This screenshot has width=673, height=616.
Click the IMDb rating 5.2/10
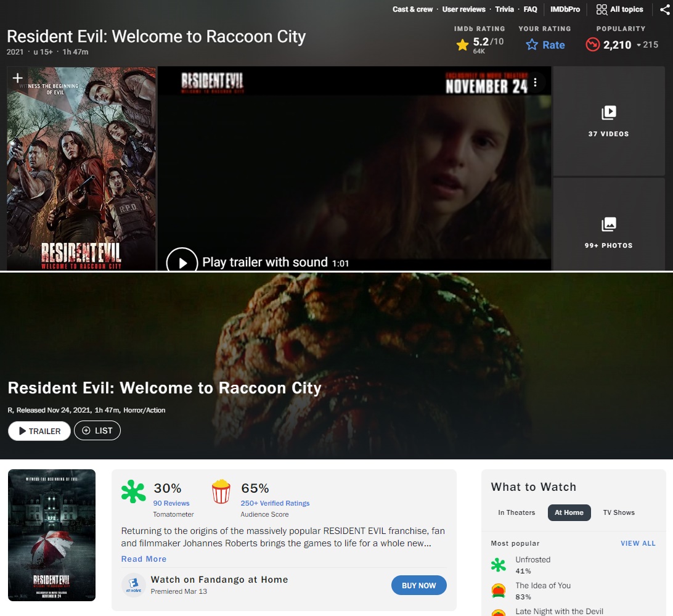(x=489, y=42)
